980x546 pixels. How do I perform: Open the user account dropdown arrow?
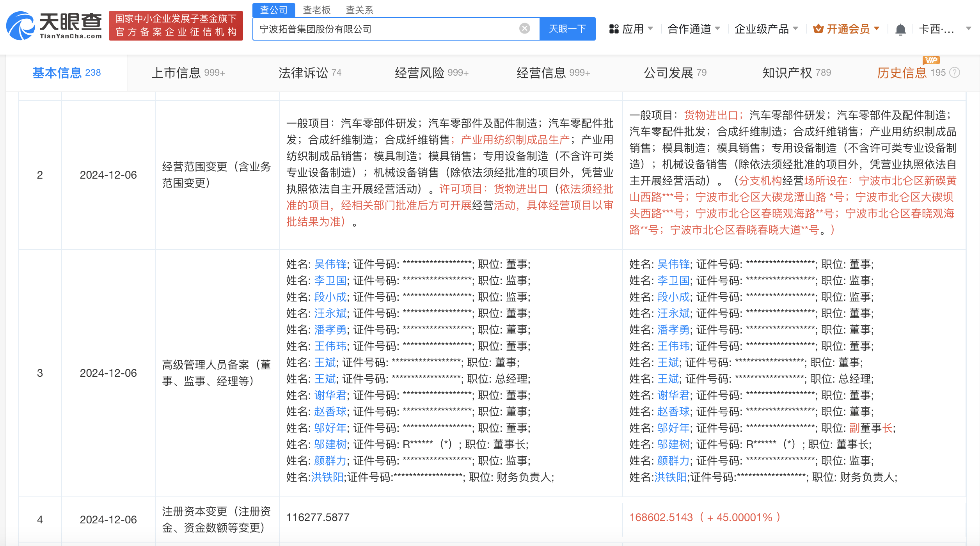pos(968,28)
